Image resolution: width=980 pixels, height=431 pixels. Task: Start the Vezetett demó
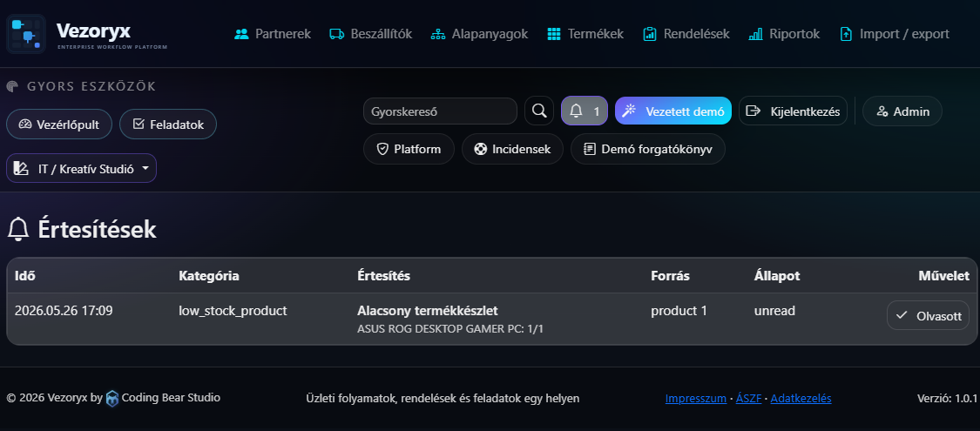coord(673,111)
